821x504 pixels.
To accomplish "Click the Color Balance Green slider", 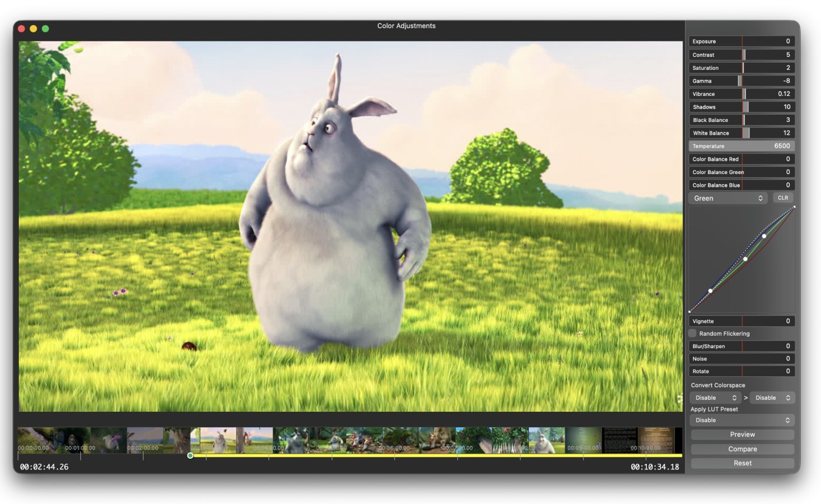I will [742, 172].
